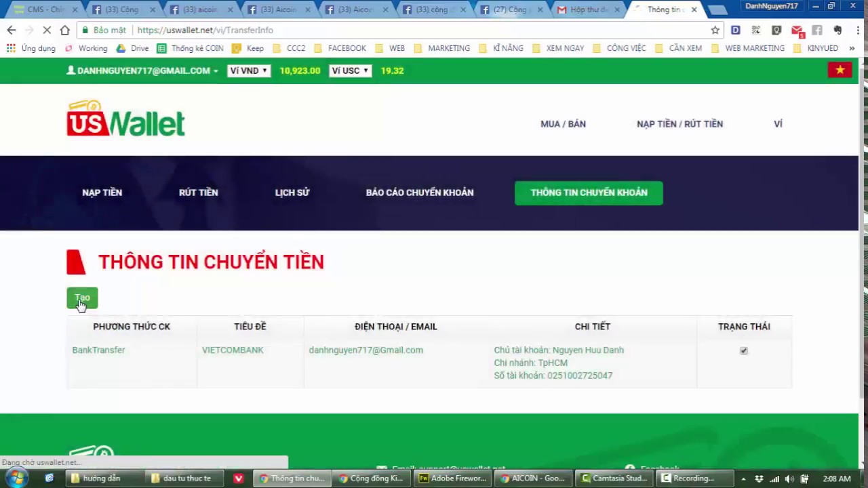
Task: Open Camtasia Studio from the taskbar
Action: pos(615,479)
